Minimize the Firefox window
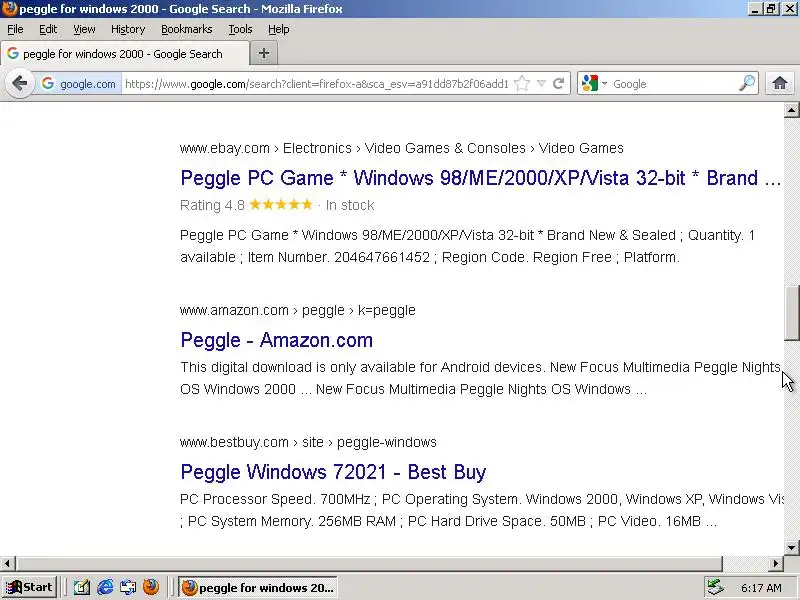 [755, 9]
